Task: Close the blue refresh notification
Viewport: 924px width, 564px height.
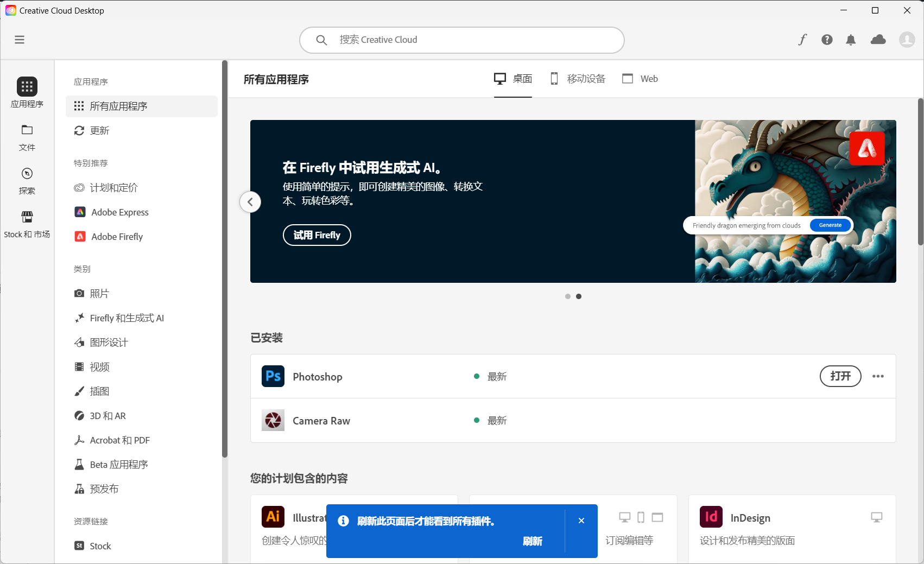Action: tap(581, 521)
